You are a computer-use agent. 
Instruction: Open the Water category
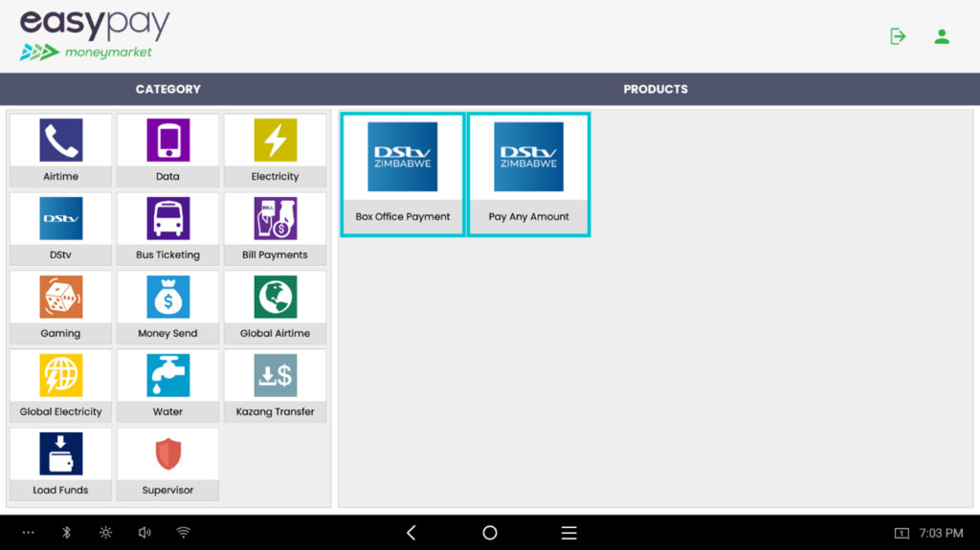(x=167, y=385)
